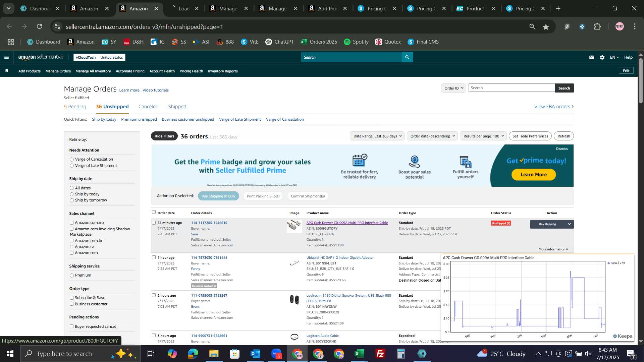This screenshot has width=644, height=362.
Task: Open the Spotify bookmark
Action: click(356, 42)
